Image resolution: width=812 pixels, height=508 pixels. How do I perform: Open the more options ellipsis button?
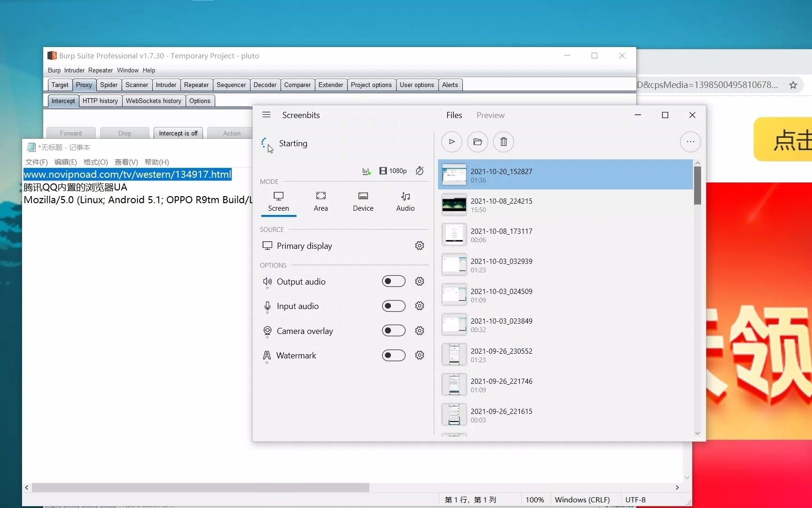pos(690,142)
